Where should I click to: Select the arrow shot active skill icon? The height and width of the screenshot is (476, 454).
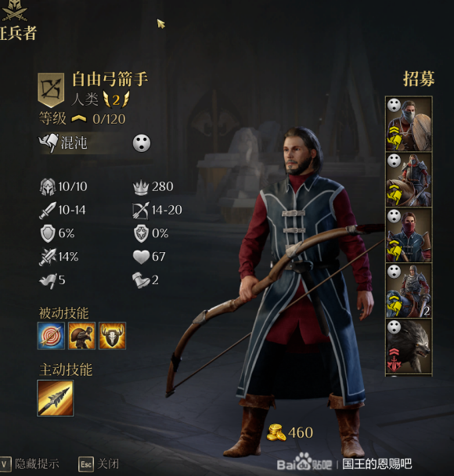56,398
